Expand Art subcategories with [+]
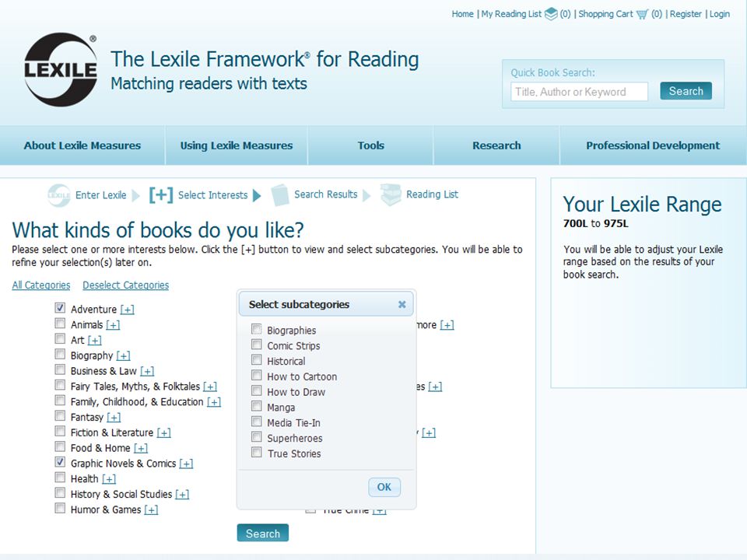 [x=95, y=341]
